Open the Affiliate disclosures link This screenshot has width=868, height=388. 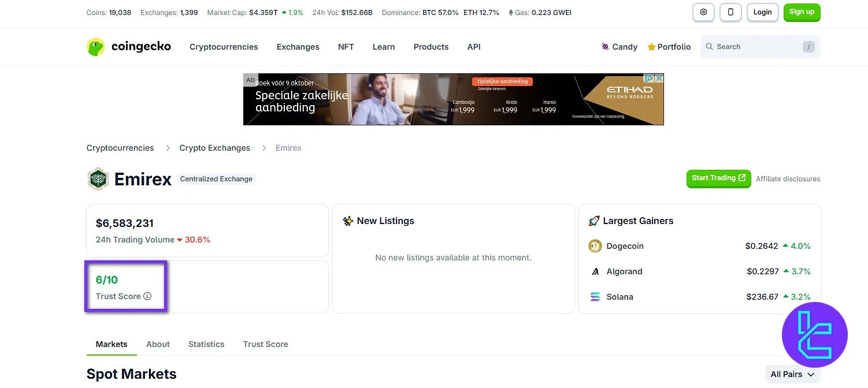[788, 178]
